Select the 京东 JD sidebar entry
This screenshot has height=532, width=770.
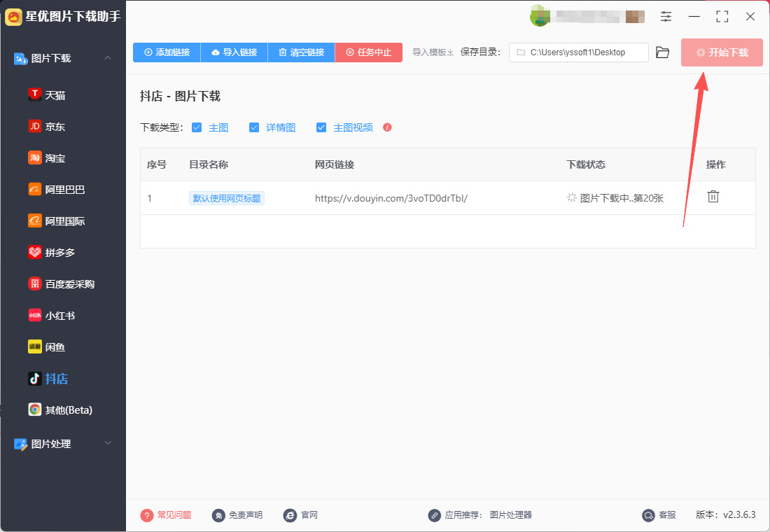coord(47,126)
